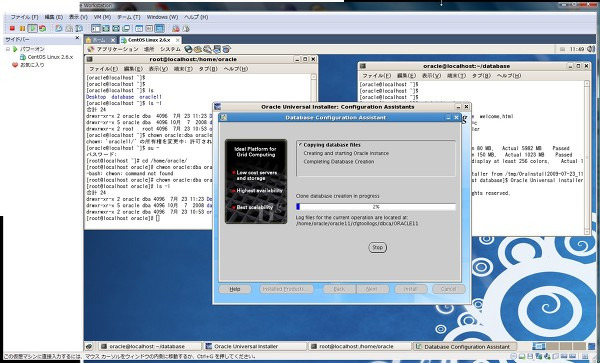This screenshot has width=600, height=363.
Task: Open the snapshot manager icon
Action: [x=79, y=28]
